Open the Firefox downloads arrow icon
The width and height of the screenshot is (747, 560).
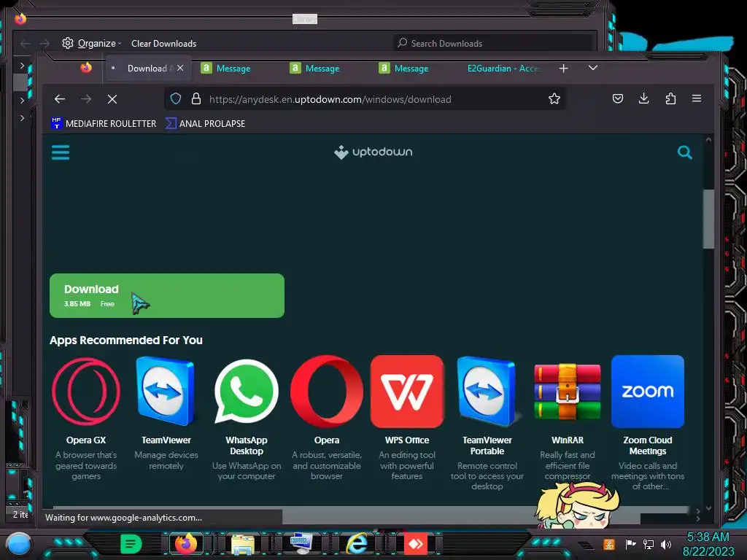tap(643, 98)
